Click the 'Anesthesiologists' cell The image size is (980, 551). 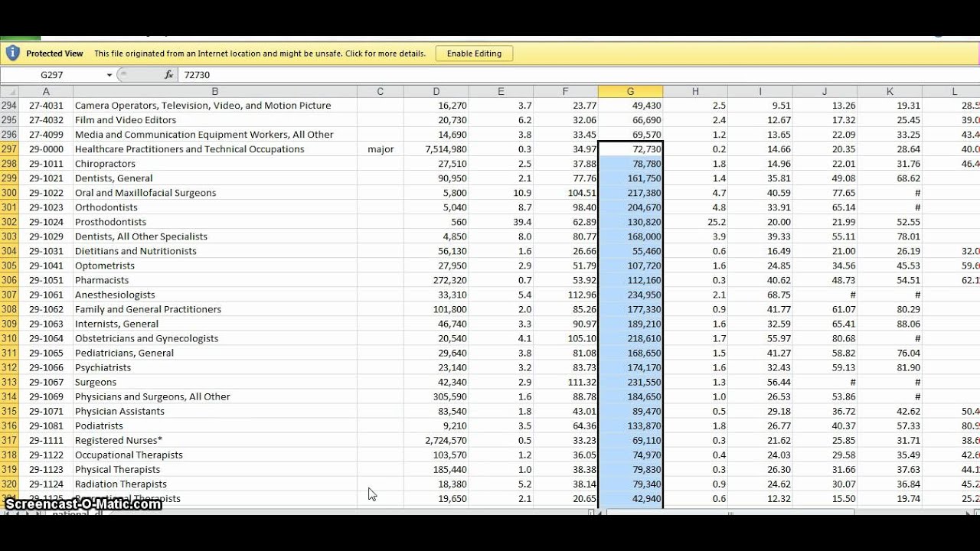(215, 295)
